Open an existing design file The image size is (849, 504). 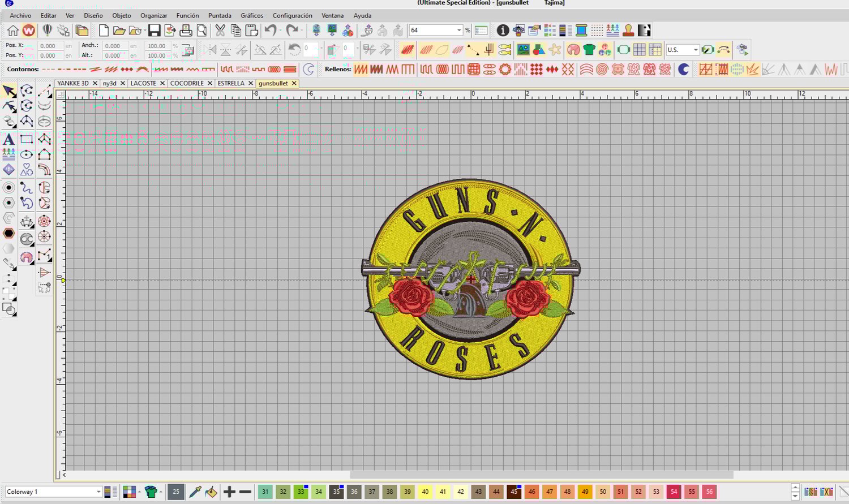119,31
